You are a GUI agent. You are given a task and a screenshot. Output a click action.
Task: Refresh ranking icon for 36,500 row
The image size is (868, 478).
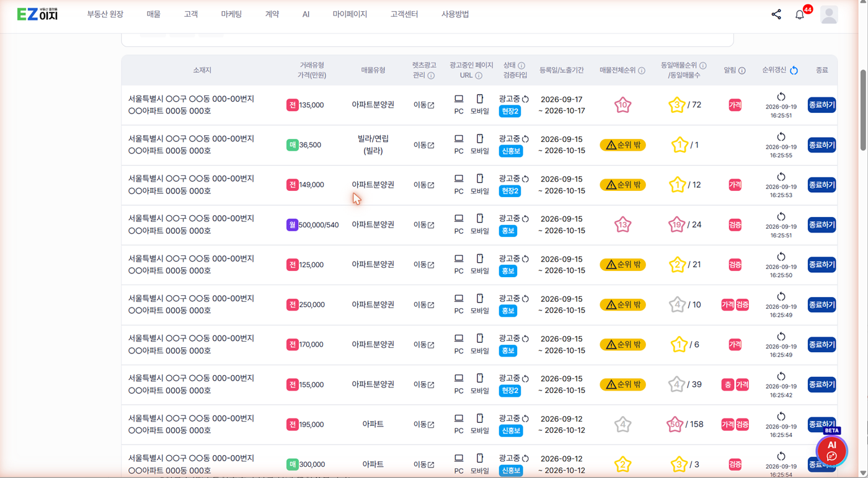tap(781, 137)
